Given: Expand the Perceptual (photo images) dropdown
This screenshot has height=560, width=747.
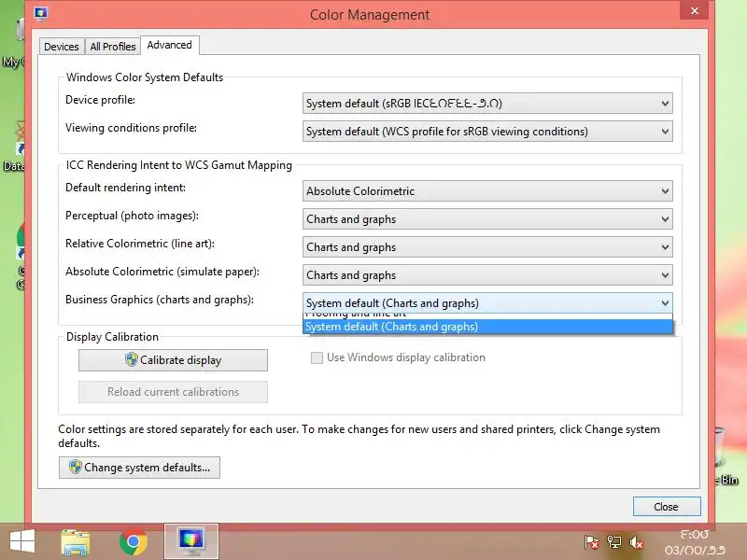Looking at the screenshot, I should pyautogui.click(x=487, y=219).
